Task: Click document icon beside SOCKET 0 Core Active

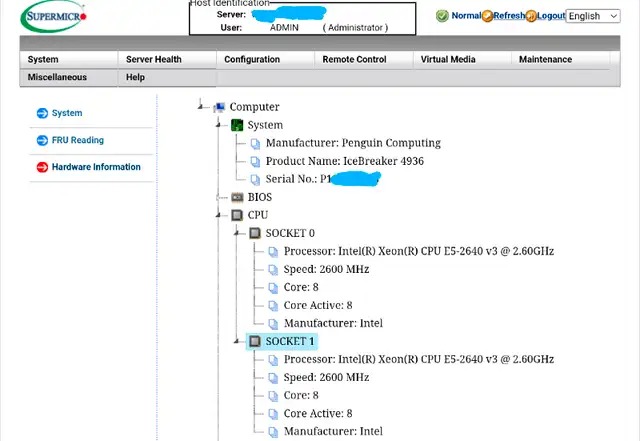Action: [x=273, y=305]
